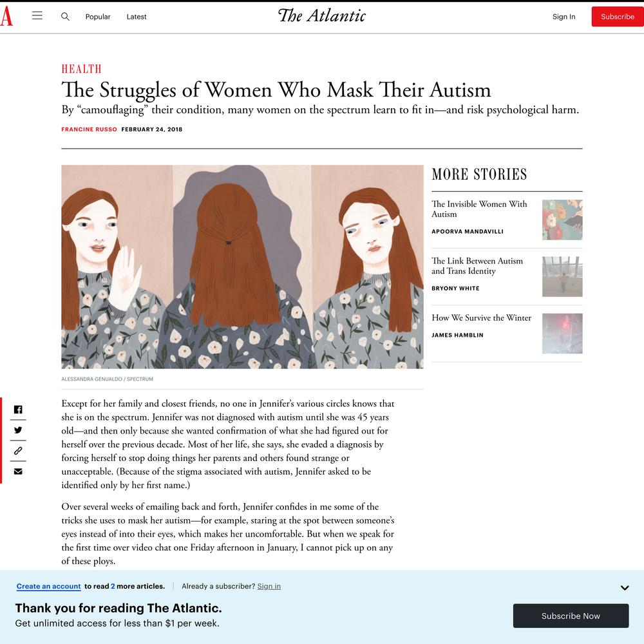
Task: Open the Popular section
Action: [x=98, y=17]
